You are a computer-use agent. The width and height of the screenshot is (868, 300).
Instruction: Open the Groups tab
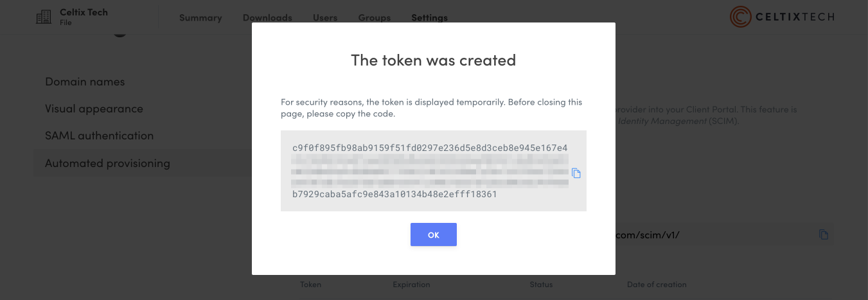[x=375, y=18]
